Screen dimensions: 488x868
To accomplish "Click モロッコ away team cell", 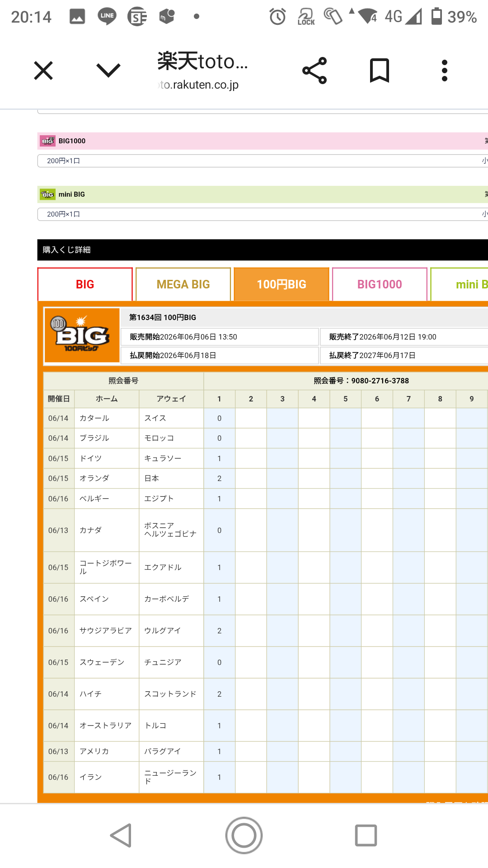I will 171,438.
